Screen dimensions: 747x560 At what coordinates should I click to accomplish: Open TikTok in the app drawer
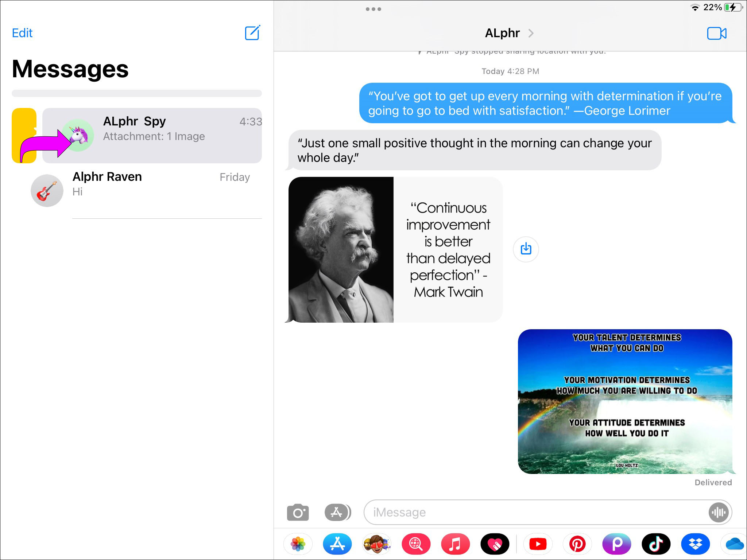656,544
